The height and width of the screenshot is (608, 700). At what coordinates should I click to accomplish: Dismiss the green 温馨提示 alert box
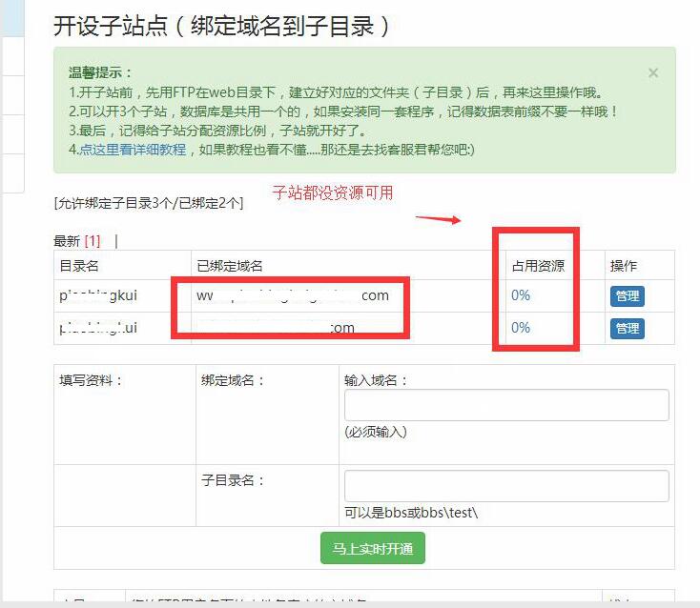pyautogui.click(x=653, y=72)
